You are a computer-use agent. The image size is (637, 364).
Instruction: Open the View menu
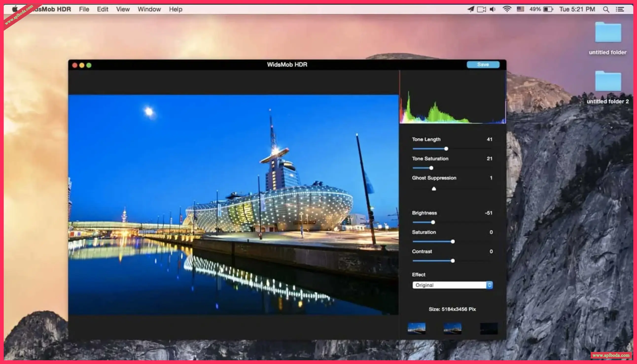tap(123, 9)
